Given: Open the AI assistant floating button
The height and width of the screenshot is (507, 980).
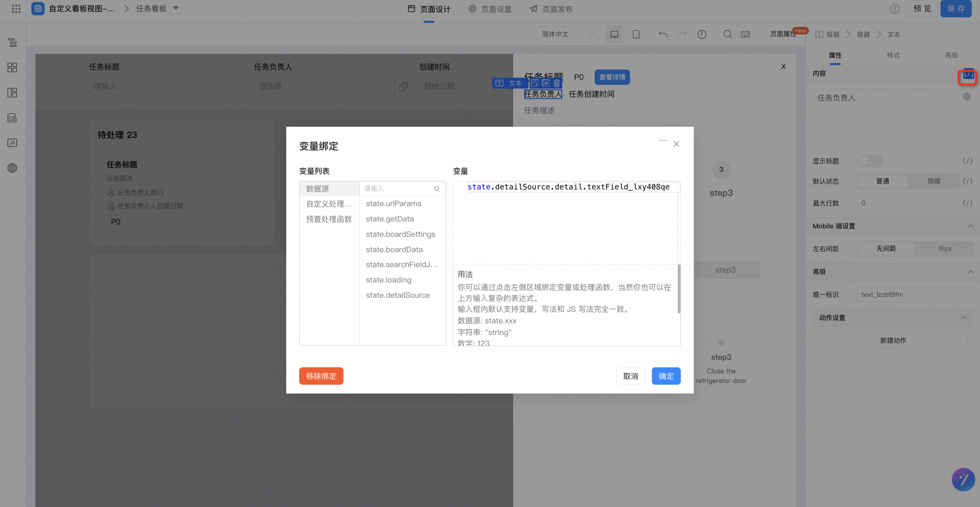Looking at the screenshot, I should point(963,480).
